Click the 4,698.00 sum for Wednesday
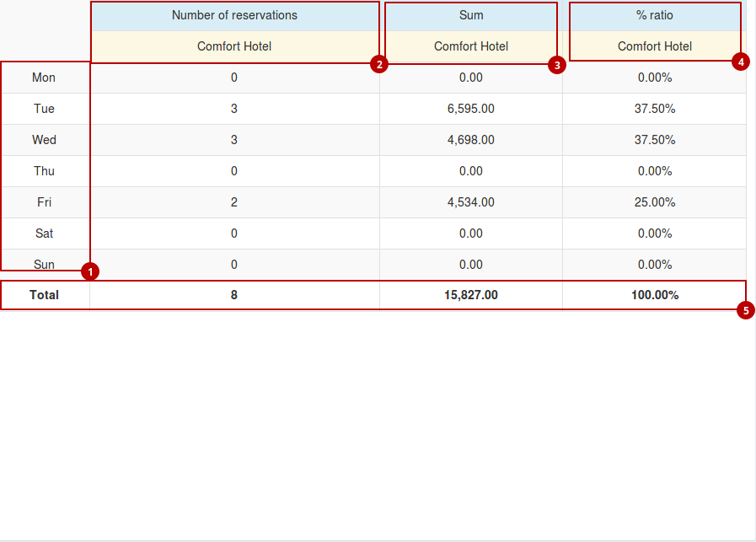Screen dimensions: 756x542 tap(471, 140)
